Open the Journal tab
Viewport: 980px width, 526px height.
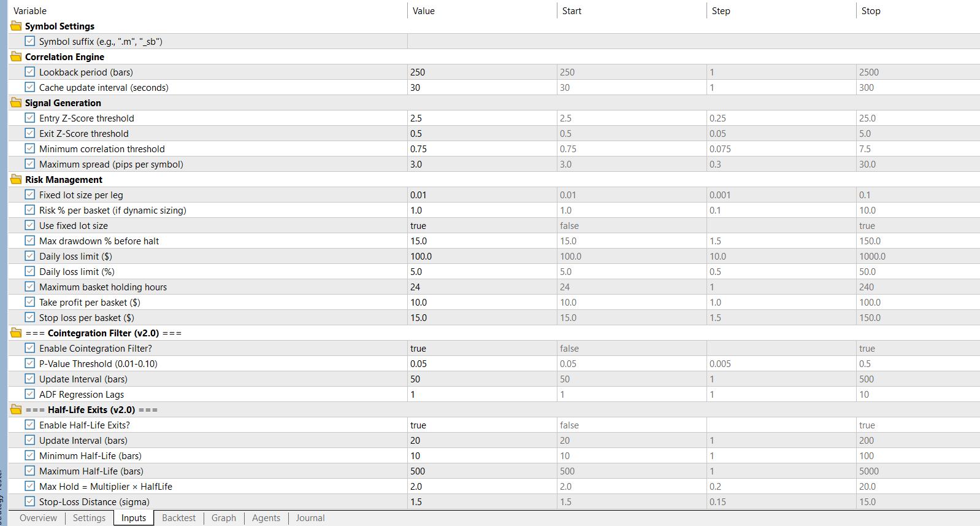310,518
